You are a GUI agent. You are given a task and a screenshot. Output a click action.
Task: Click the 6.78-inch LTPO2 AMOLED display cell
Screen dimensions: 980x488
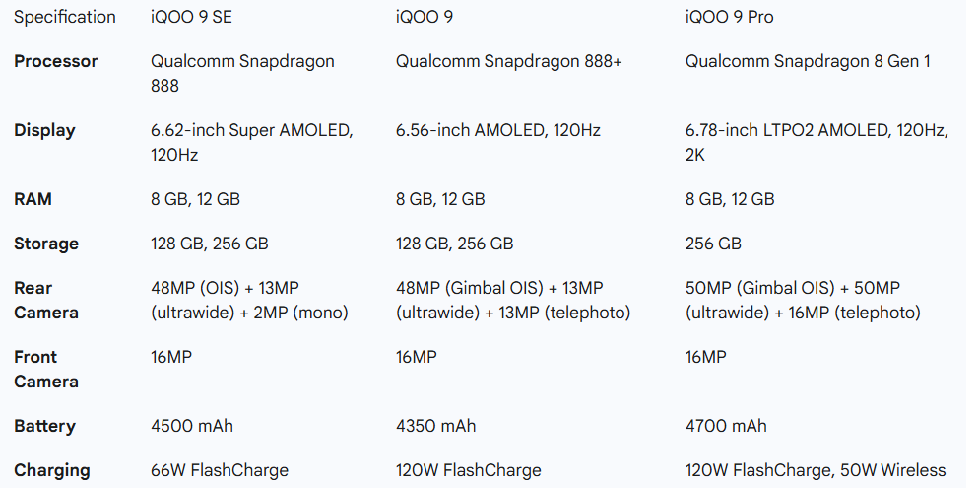coord(816,142)
